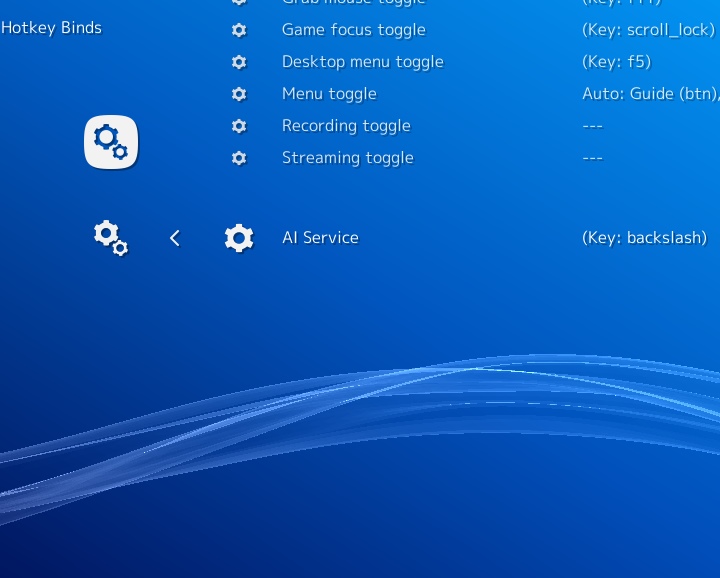Select the Desktop menu toggle entry
Screen dimensions: 720x578
[362, 62]
